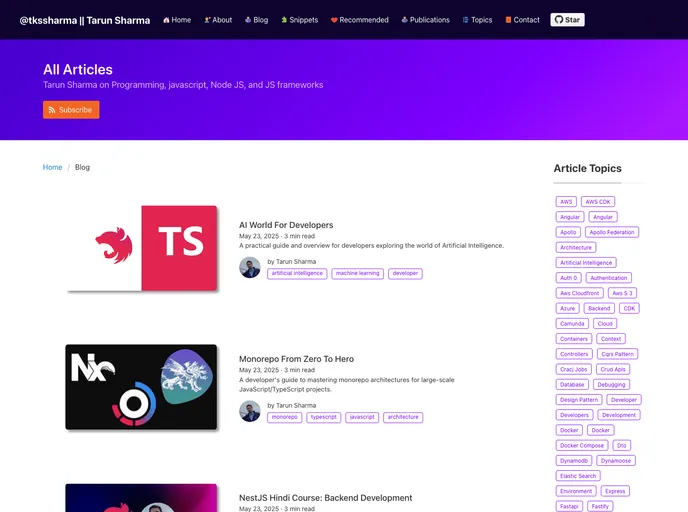
Task: Click the GitHub logo in Star button
Action: 559,20
